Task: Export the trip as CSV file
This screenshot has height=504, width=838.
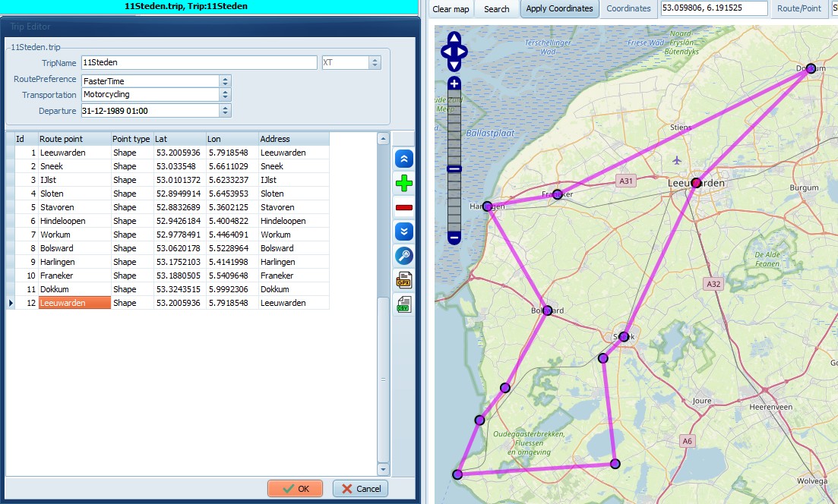Action: click(404, 305)
